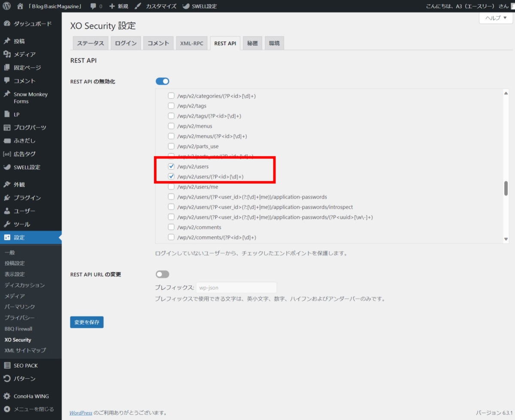Open the WordPress dashboard from the sidebar

pos(26,24)
